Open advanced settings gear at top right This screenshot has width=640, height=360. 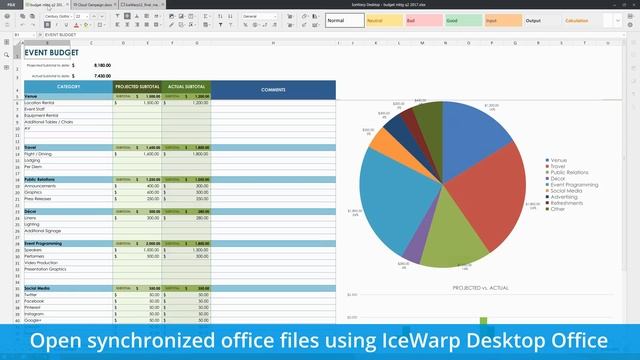click(x=630, y=25)
